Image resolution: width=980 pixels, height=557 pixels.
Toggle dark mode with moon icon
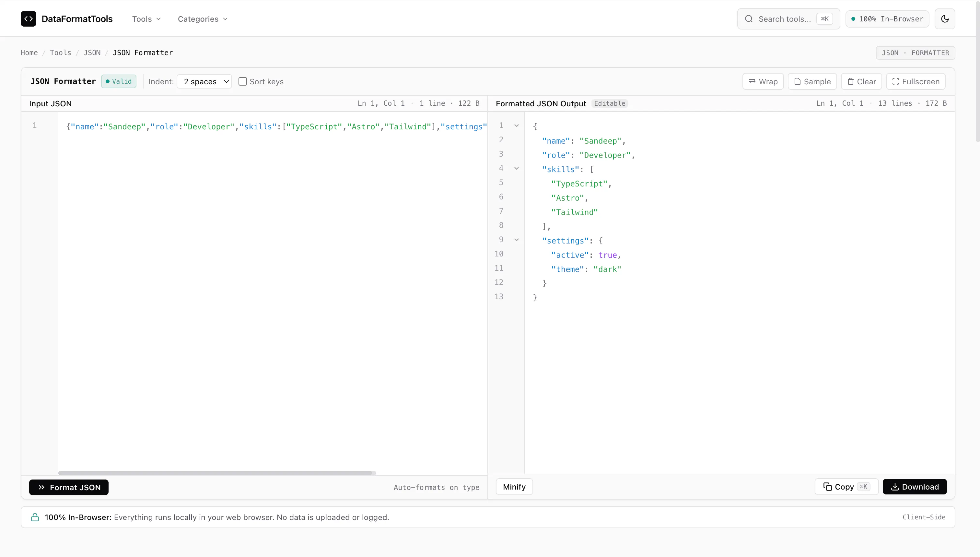(x=945, y=19)
